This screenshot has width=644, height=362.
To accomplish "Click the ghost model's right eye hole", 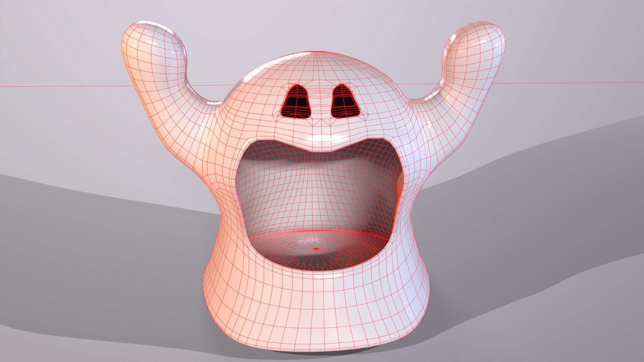I will pyautogui.click(x=345, y=101).
